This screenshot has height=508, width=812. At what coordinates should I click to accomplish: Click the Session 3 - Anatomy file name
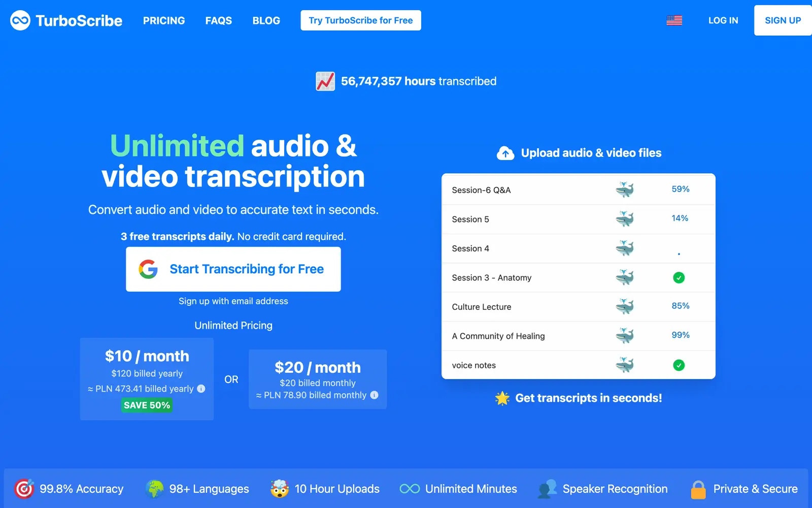pos(492,278)
